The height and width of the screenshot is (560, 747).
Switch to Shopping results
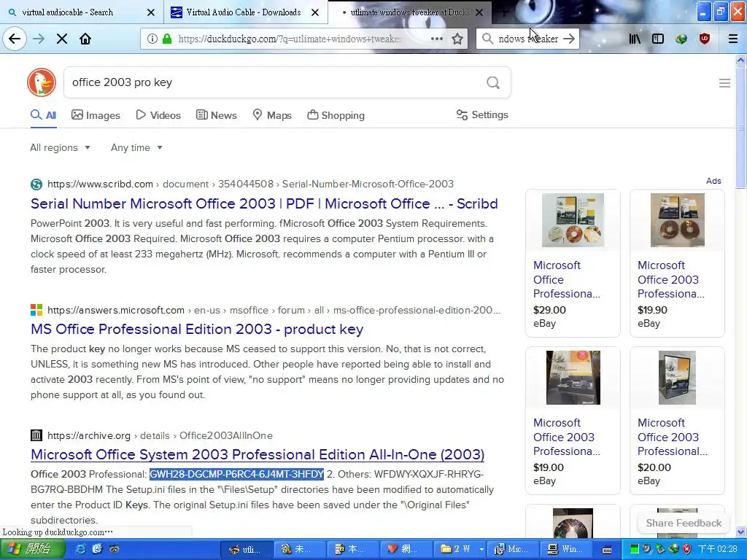point(336,115)
